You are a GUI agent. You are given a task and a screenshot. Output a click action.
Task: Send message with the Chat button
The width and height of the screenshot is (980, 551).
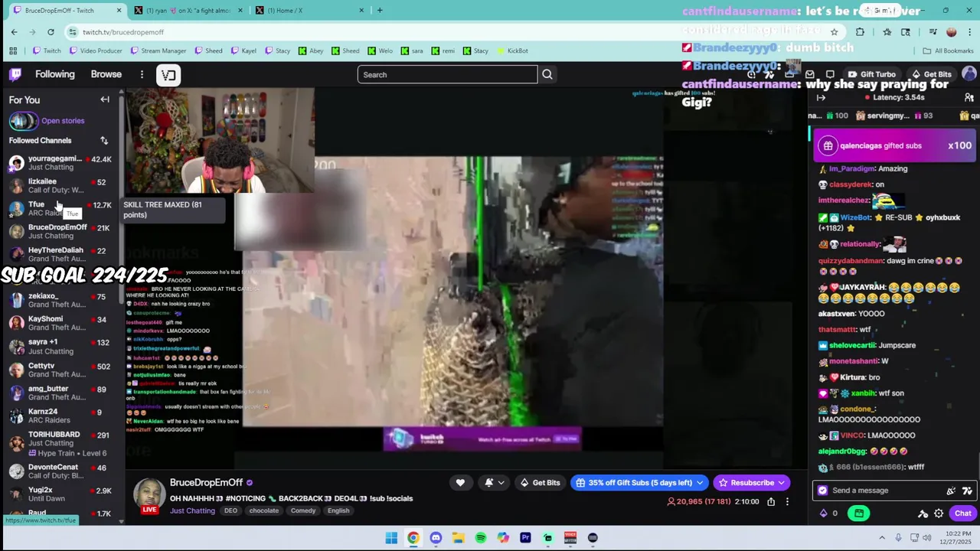pos(963,514)
